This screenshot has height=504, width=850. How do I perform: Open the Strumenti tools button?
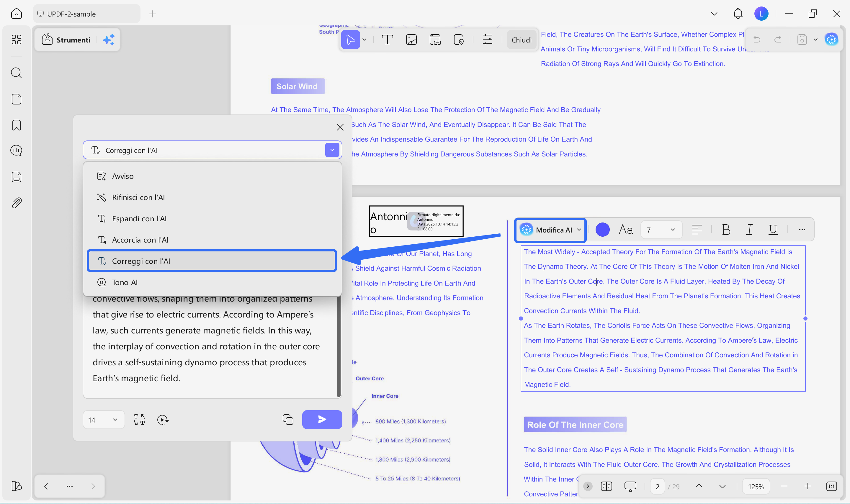66,40
